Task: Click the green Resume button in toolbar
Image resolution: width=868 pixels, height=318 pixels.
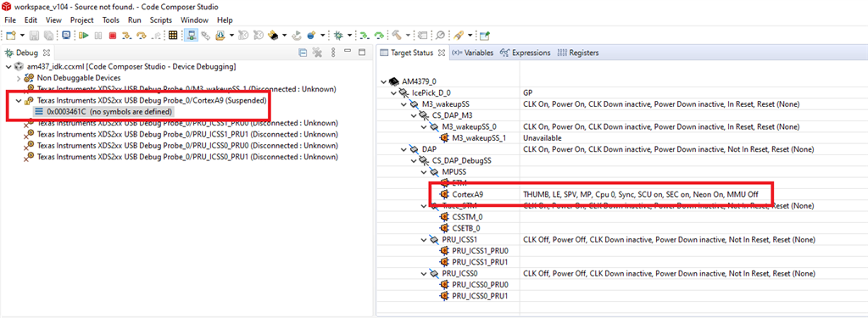Action: 84,35
